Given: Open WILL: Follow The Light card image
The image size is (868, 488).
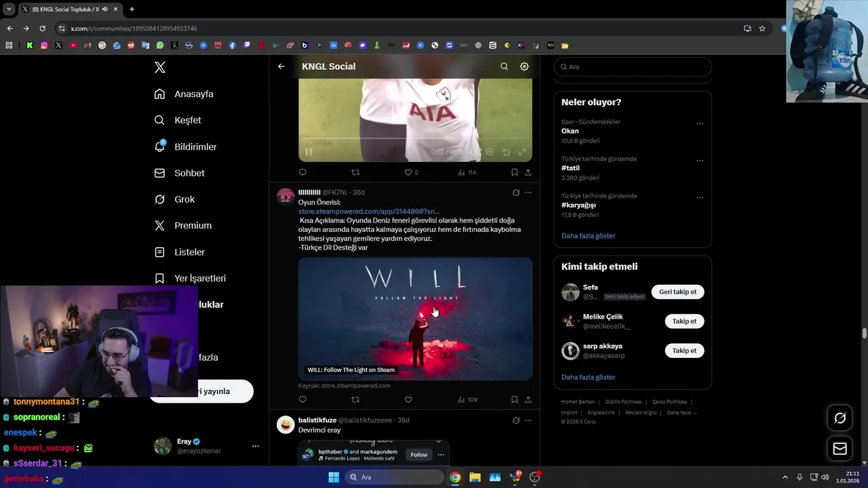Looking at the screenshot, I should [415, 319].
